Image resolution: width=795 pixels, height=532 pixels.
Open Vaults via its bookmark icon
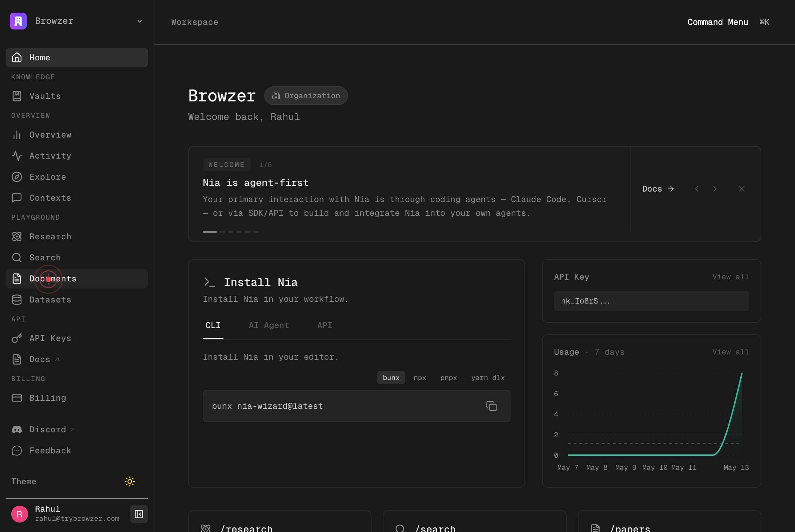tap(17, 96)
